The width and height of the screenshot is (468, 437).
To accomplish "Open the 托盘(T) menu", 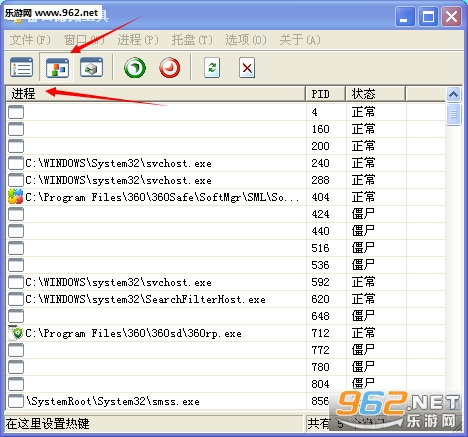I will [x=192, y=40].
